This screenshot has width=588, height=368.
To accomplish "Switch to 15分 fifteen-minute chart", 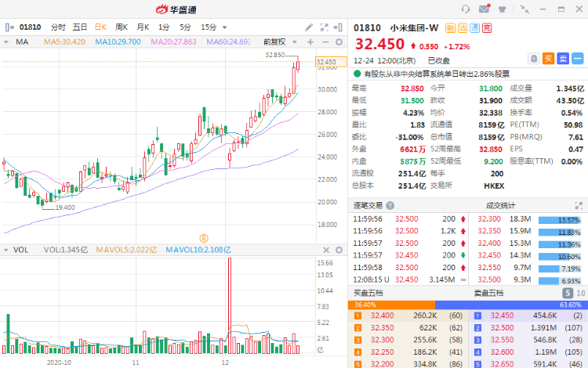I will 209,27.
